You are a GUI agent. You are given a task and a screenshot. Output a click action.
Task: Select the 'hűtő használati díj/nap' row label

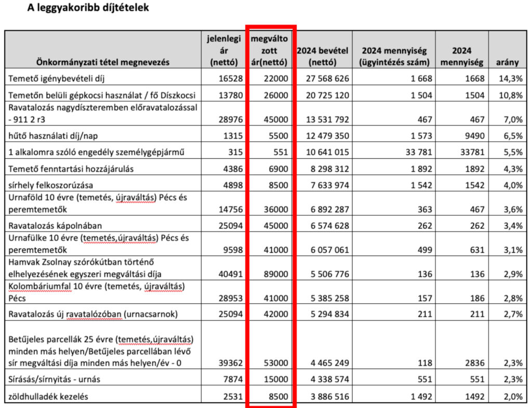51,134
